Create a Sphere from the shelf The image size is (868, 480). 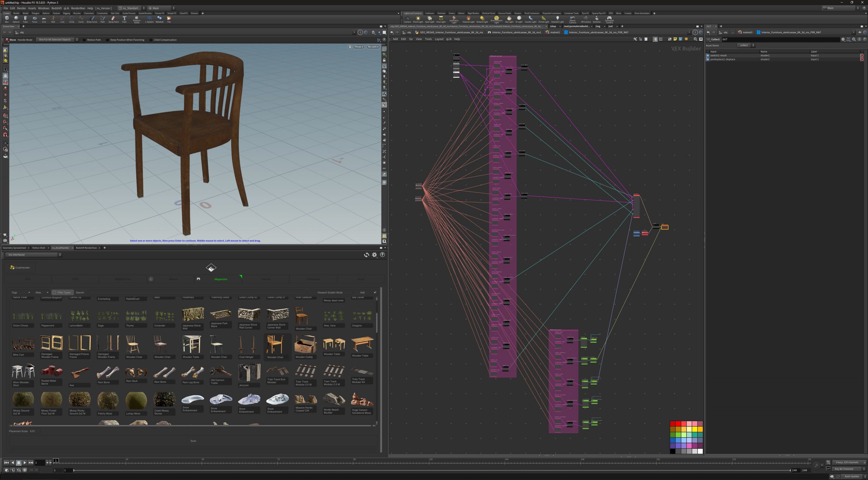[x=16, y=19]
